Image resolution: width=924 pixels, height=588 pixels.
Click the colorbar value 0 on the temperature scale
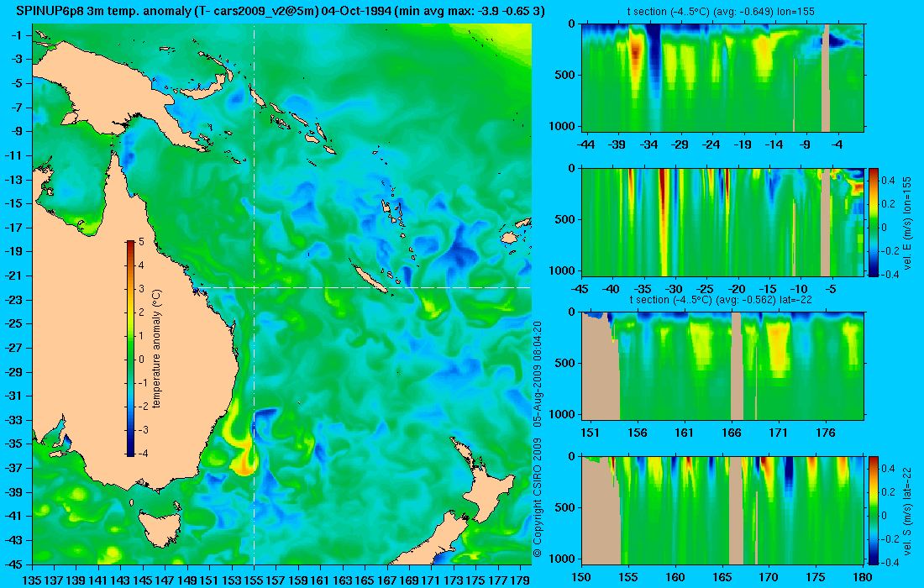coord(141,359)
